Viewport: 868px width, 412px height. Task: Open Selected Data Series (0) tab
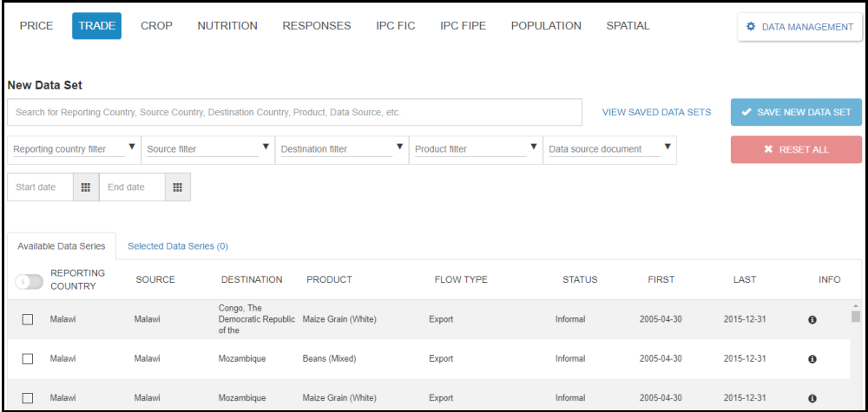point(178,246)
